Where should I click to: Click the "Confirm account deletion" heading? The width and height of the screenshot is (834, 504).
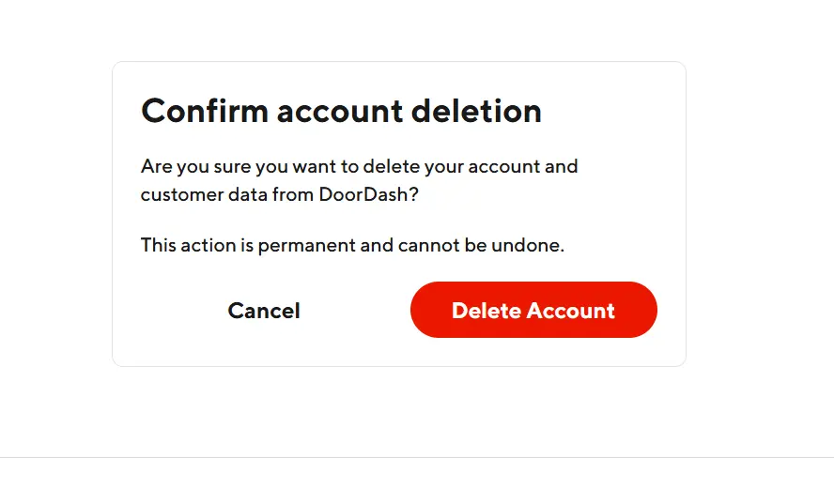[341, 111]
